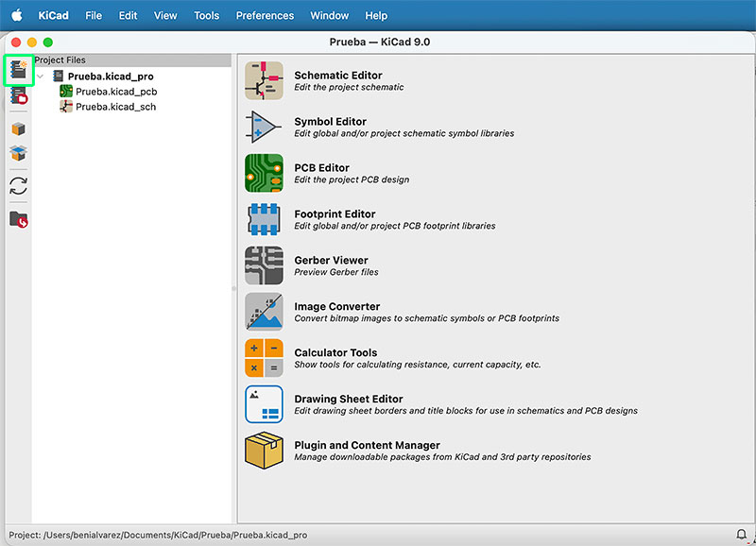This screenshot has width=756, height=546.
Task: Open the Help menu
Action: [x=376, y=15]
